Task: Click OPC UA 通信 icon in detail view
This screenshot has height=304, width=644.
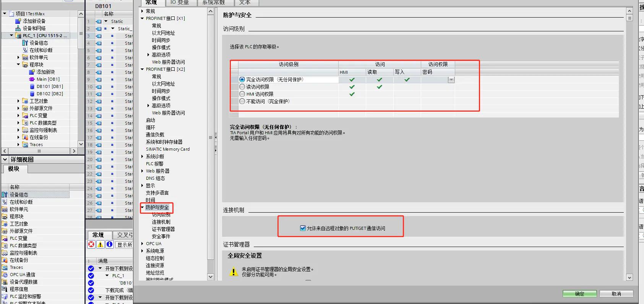Action: point(5,275)
